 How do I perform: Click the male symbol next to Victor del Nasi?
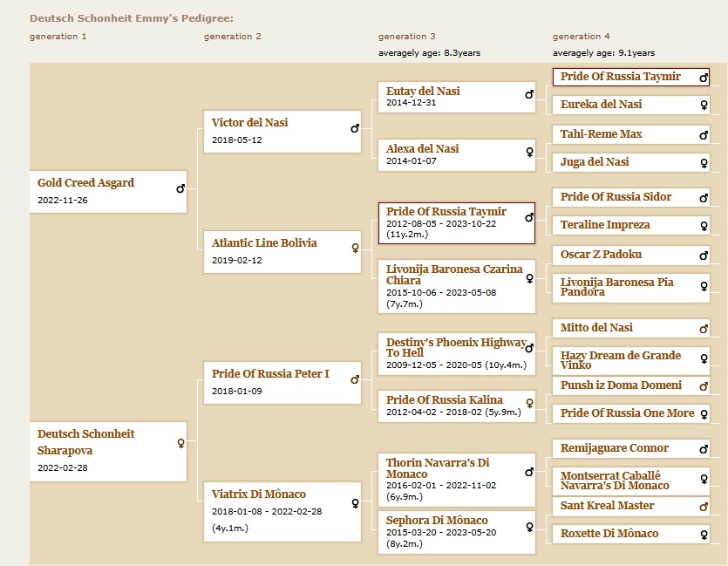tap(355, 128)
